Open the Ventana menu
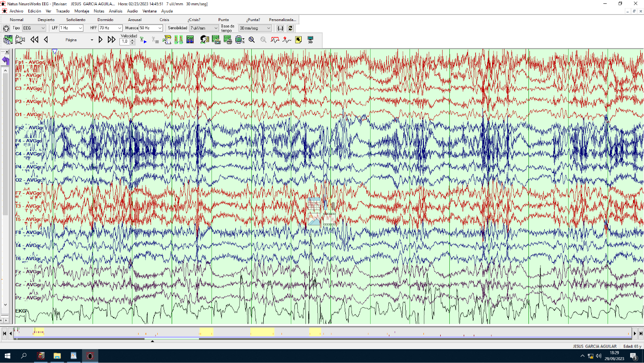 (150, 11)
